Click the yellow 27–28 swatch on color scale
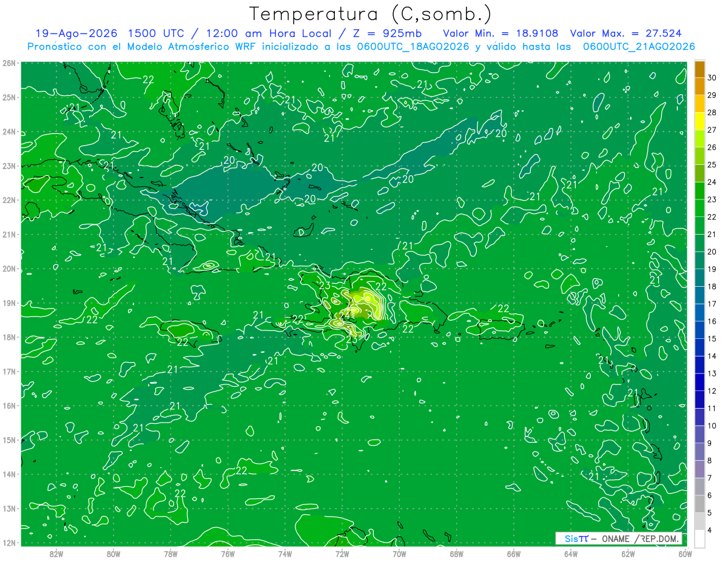 pos(699,121)
